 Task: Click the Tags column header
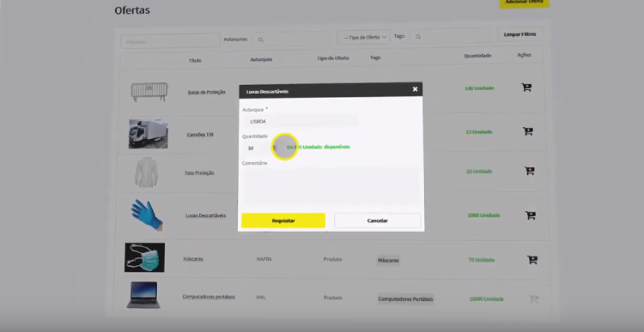(x=375, y=57)
